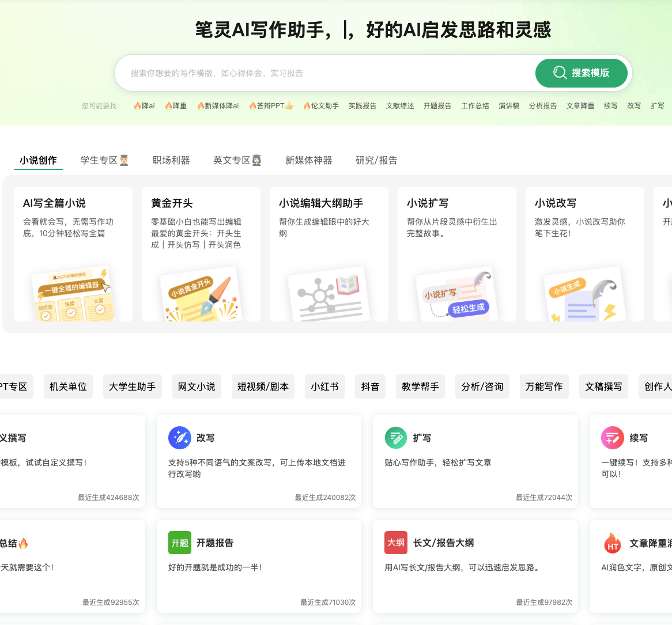This screenshot has width=672, height=625.
Task: Switch to the 学生专区 tab
Action: pos(104,160)
